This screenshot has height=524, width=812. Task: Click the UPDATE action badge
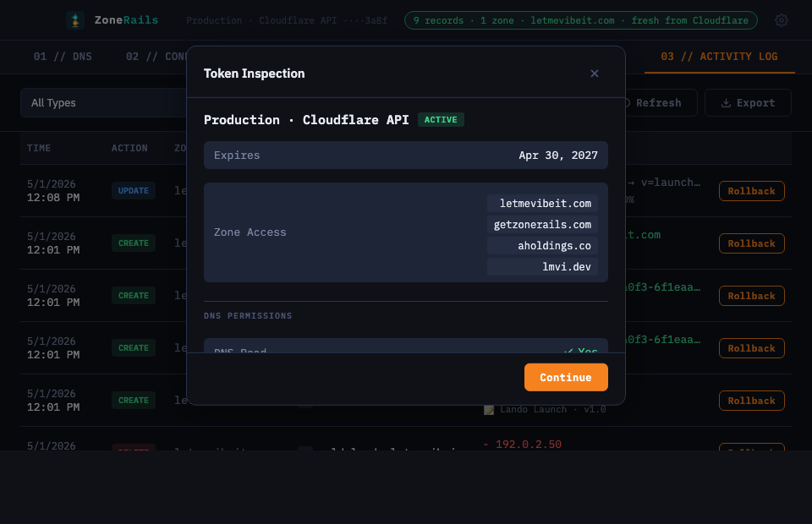pos(134,191)
